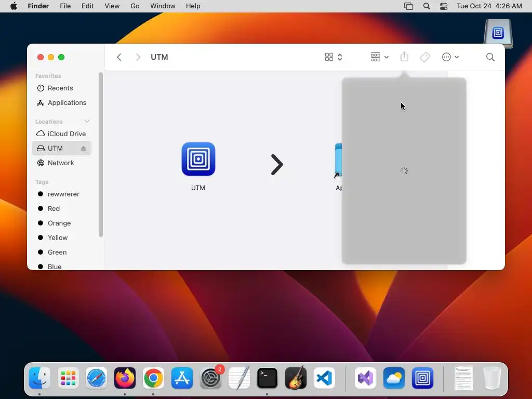Open the Weather app from the Dock

click(x=394, y=378)
